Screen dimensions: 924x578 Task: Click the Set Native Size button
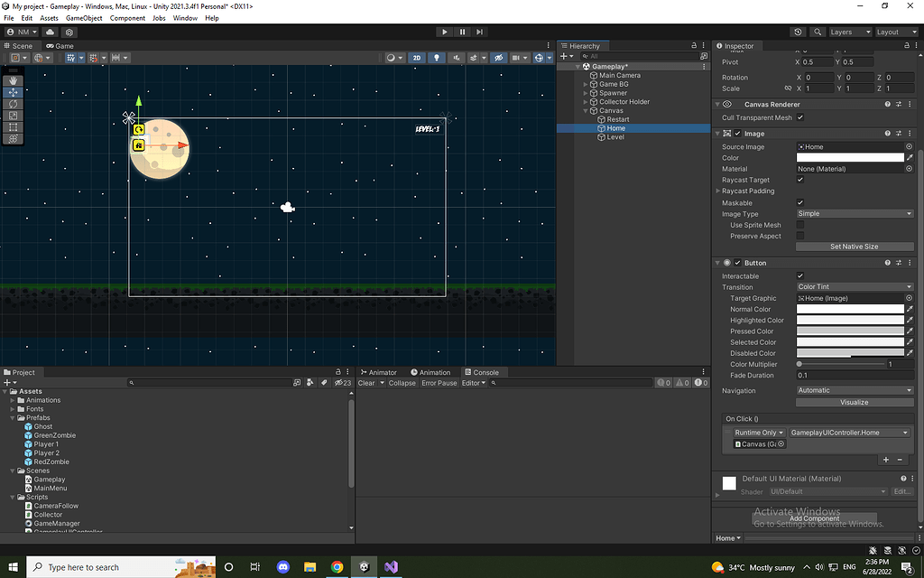pyautogui.click(x=854, y=246)
